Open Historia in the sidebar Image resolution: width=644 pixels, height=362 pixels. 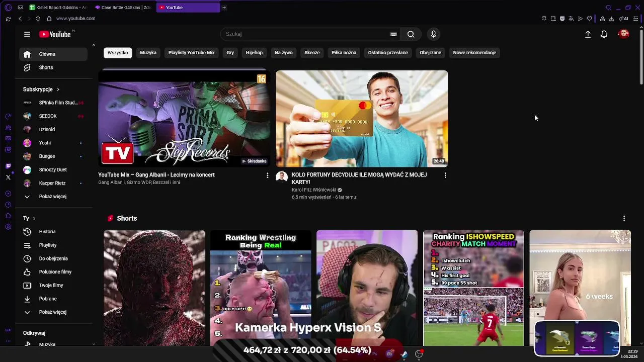53,232
